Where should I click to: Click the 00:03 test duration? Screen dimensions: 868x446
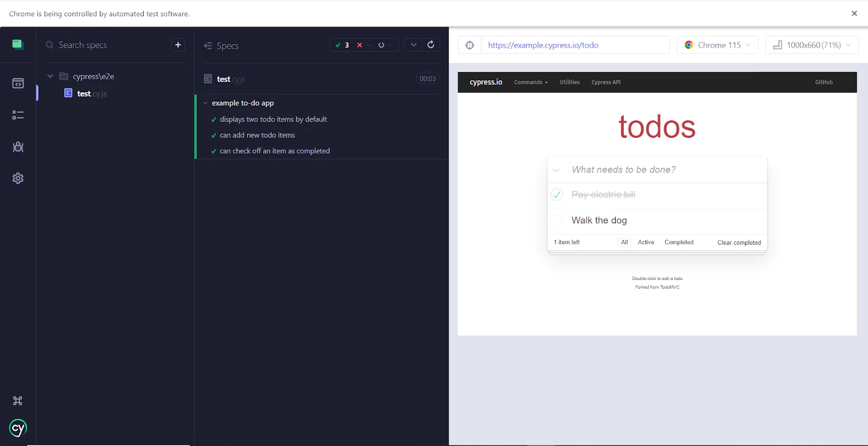pos(427,79)
